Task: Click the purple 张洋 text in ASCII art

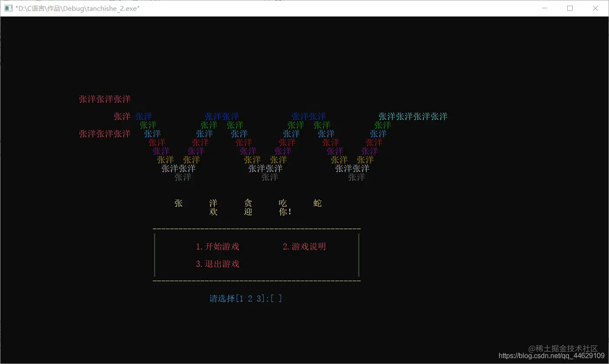Action: [x=161, y=151]
